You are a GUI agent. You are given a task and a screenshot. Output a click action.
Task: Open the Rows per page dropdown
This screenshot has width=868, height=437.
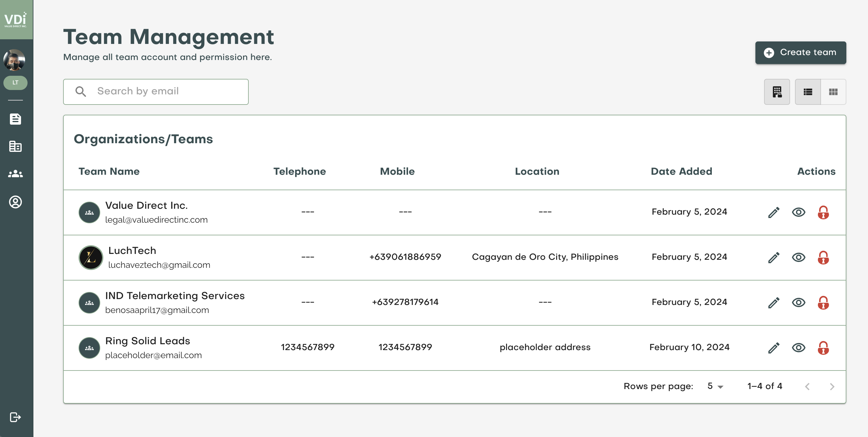click(714, 386)
